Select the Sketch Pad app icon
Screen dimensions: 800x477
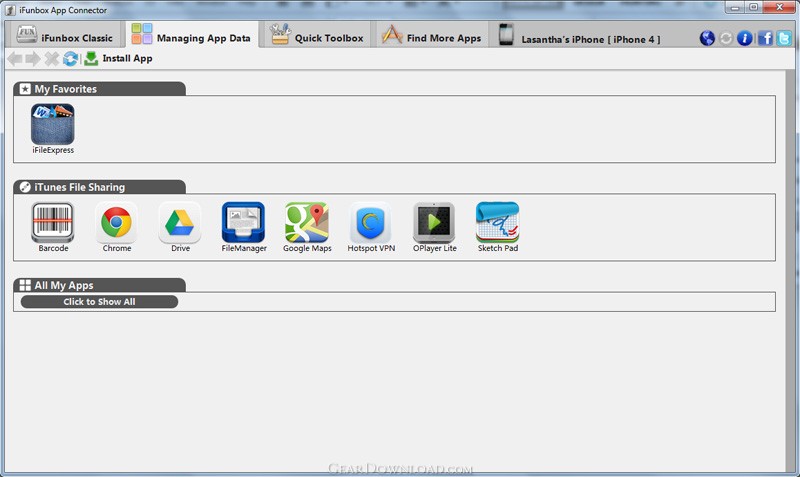click(497, 222)
